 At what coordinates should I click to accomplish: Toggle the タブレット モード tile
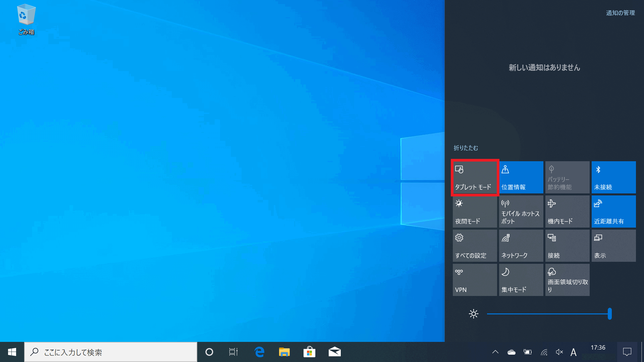pos(475,177)
